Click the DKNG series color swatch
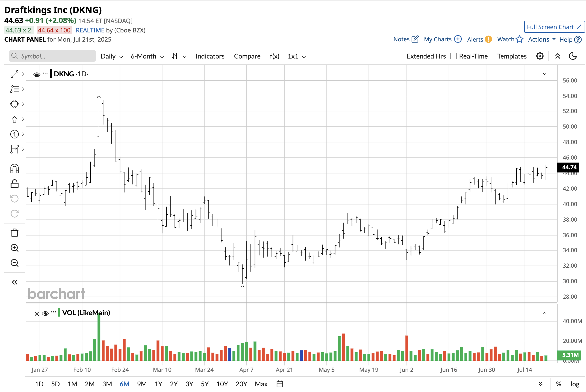Viewport: 586px width, 392px height. pyautogui.click(x=51, y=74)
